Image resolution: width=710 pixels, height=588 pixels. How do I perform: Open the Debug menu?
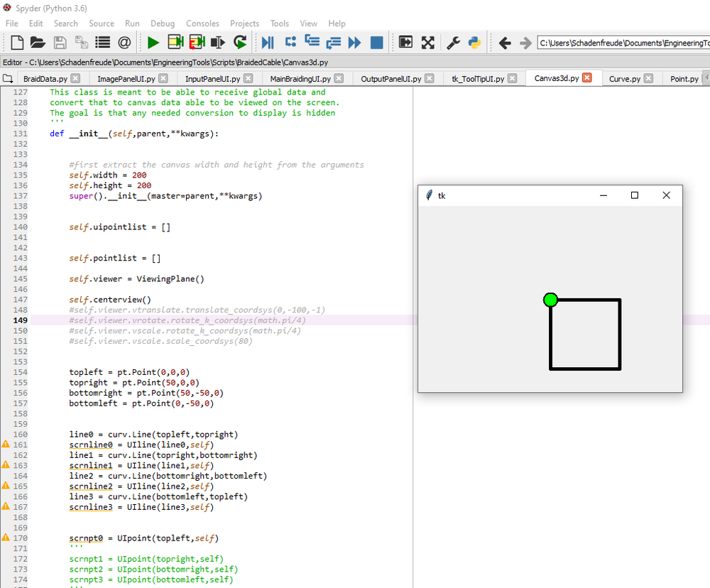pyautogui.click(x=163, y=23)
